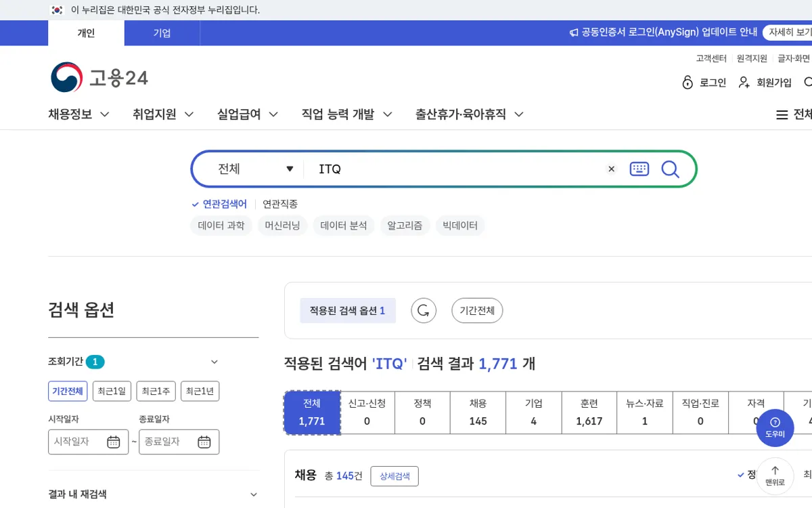This screenshot has width=812, height=508.
Task: Click the 고용24 logo
Action: pos(99,78)
